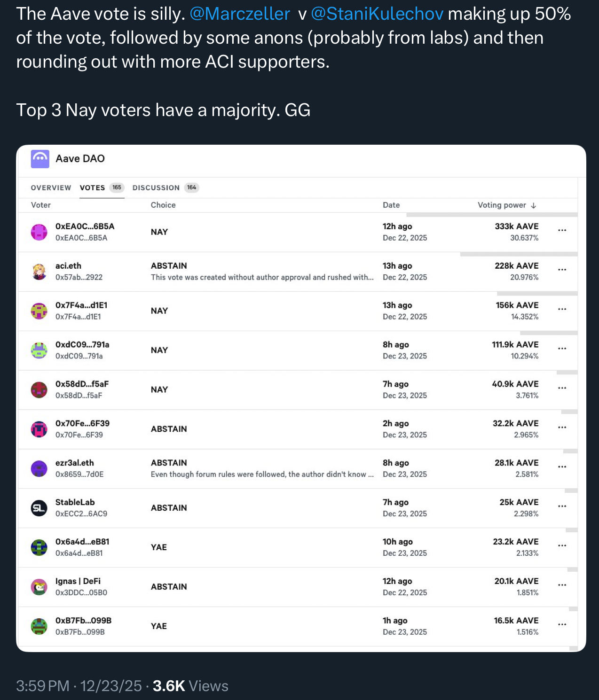Click the Ignas | DeFi avatar icon
This screenshot has width=599, height=700.
click(x=40, y=586)
